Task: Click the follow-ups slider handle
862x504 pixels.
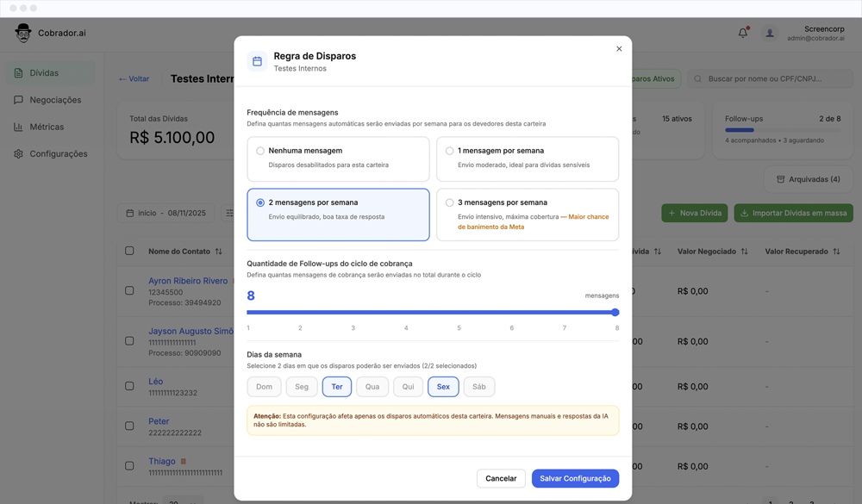Action: pyautogui.click(x=615, y=312)
